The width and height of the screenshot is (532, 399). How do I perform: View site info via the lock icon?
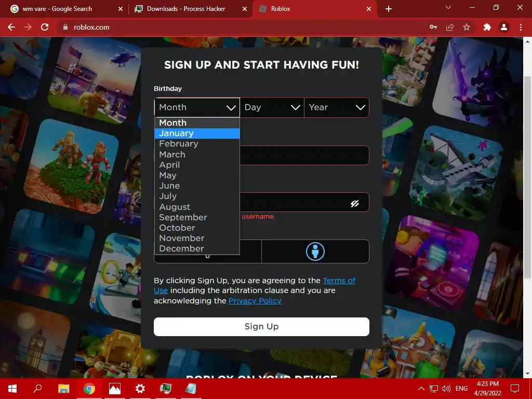(65, 27)
